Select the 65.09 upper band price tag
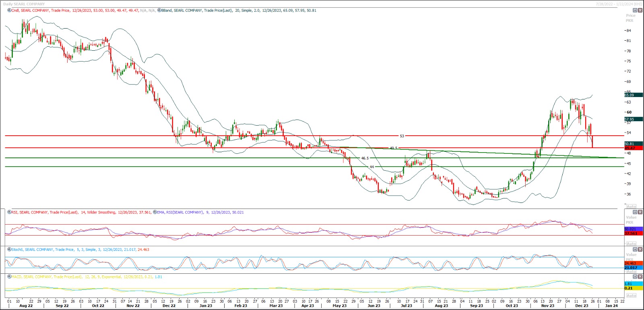 tap(633, 95)
